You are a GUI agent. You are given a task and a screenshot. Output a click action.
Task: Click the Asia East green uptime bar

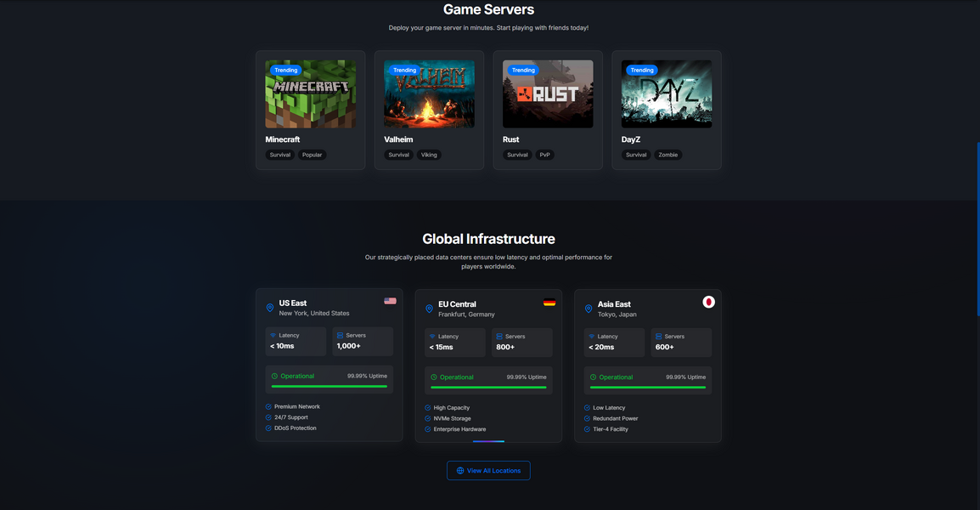coord(648,388)
